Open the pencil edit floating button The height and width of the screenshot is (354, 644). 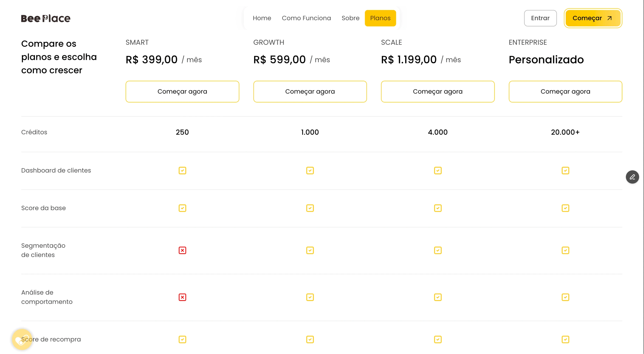(x=632, y=177)
